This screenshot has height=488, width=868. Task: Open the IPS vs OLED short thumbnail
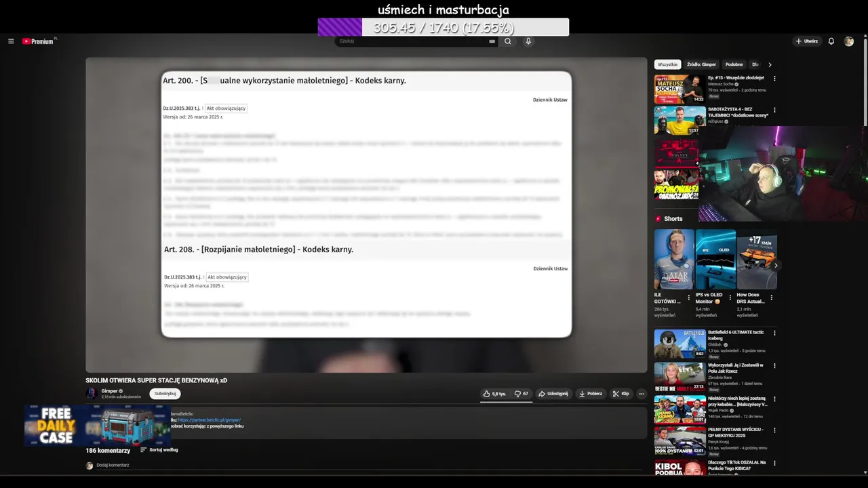pyautogui.click(x=715, y=259)
